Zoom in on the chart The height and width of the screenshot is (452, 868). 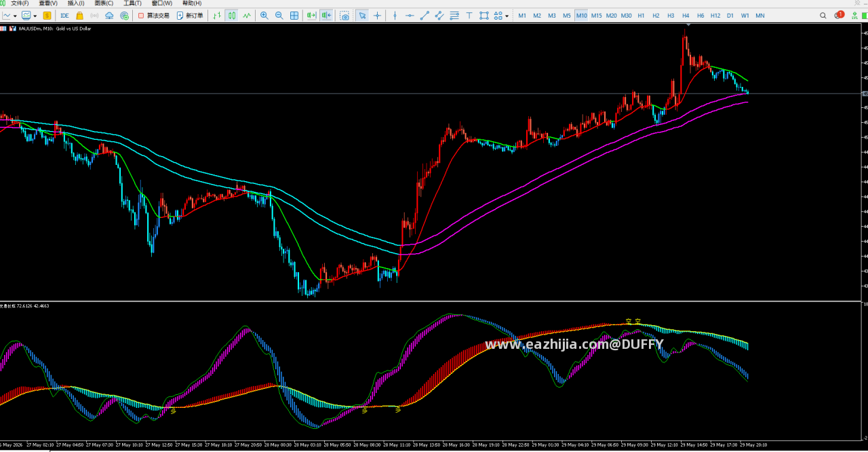(x=264, y=16)
